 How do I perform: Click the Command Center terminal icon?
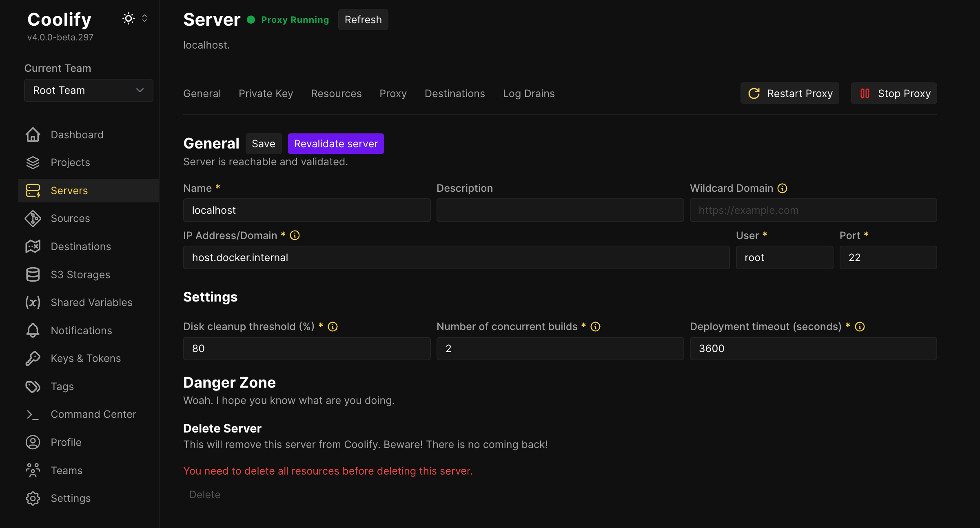point(33,415)
